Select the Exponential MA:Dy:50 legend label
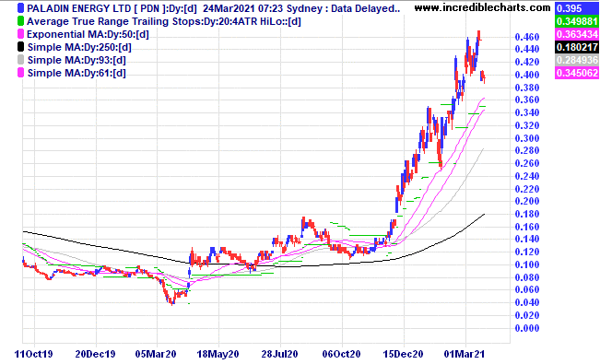Image resolution: width=600 pixels, height=364 pixels. click(88, 34)
